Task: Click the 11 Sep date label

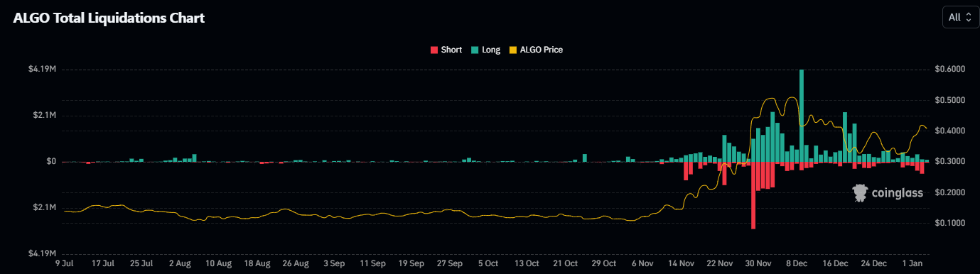Action: click(x=372, y=263)
